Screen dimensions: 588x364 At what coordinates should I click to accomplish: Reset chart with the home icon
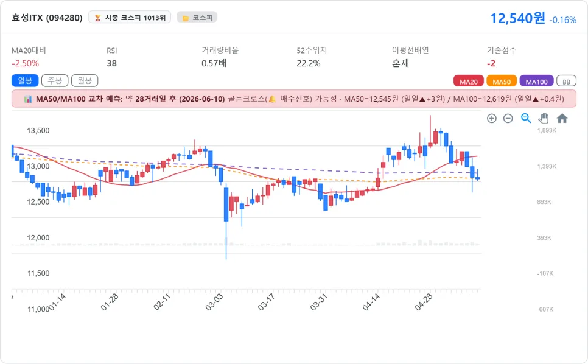coord(562,119)
